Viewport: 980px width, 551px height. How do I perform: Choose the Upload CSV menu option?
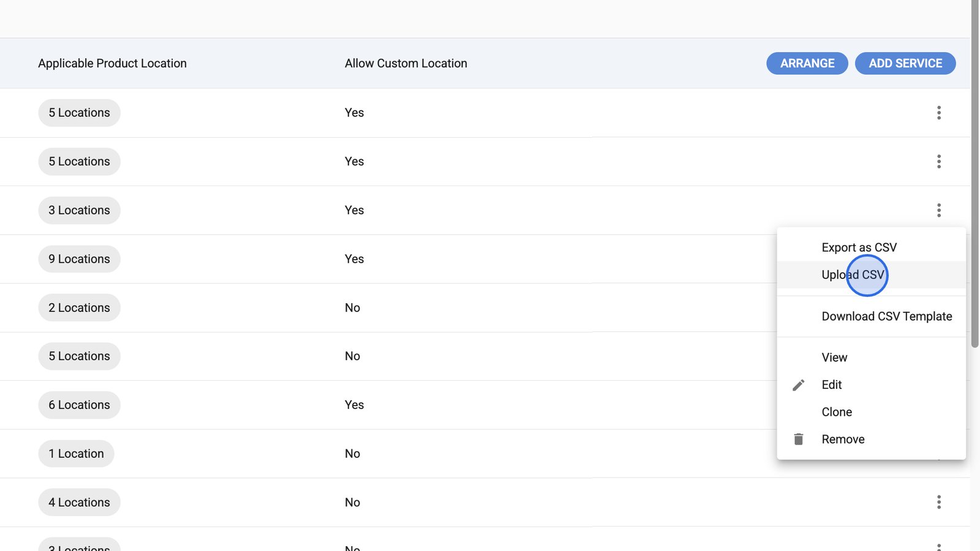(x=853, y=275)
